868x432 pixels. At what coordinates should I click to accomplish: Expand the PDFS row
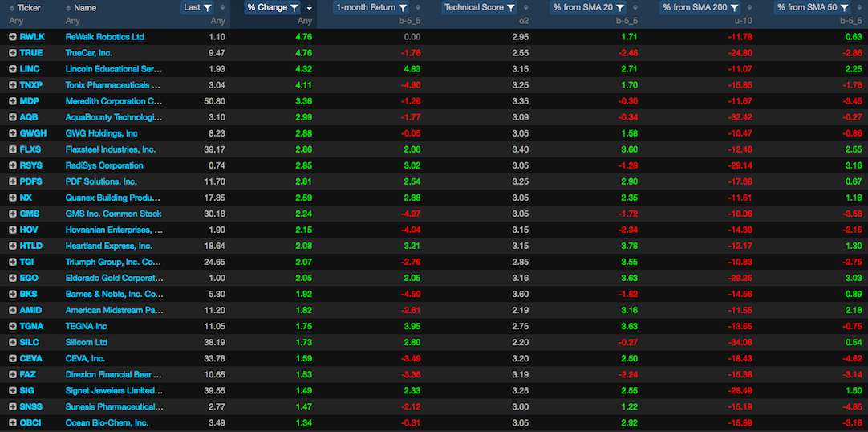[13, 181]
